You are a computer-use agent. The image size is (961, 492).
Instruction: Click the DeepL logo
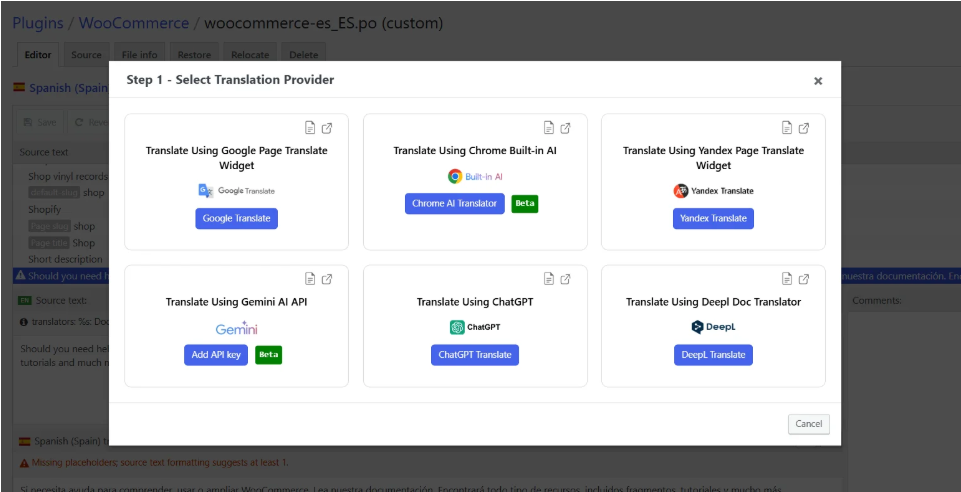pos(713,327)
